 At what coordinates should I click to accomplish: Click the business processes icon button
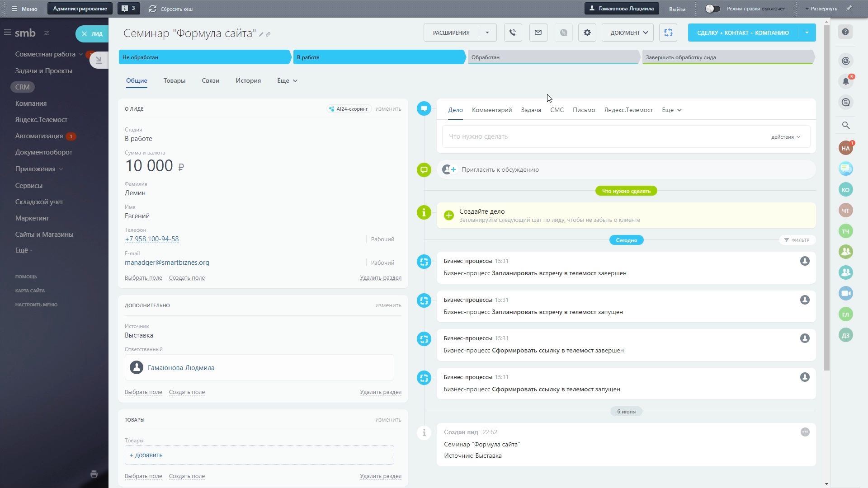pos(668,33)
